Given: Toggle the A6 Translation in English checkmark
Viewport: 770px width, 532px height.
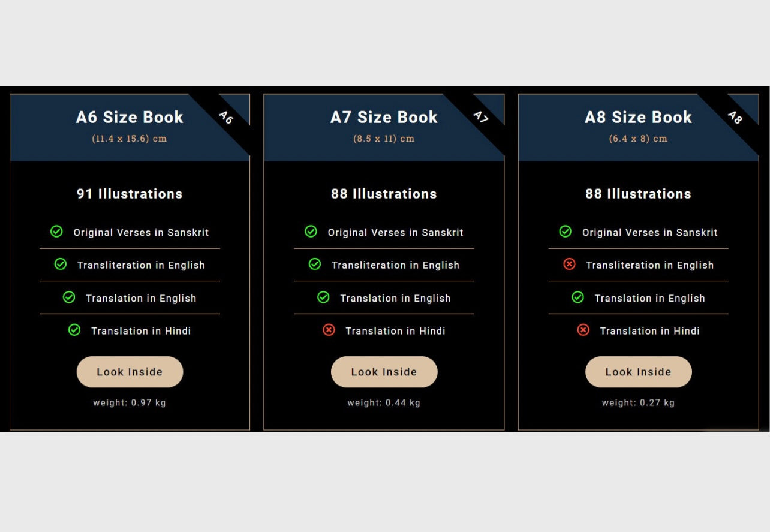Looking at the screenshot, I should (x=68, y=297).
